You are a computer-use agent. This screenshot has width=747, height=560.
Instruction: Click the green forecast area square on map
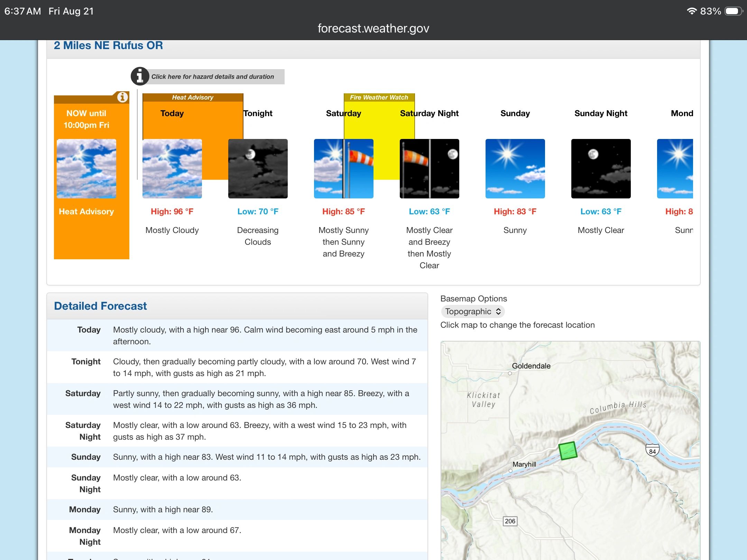coord(568,451)
